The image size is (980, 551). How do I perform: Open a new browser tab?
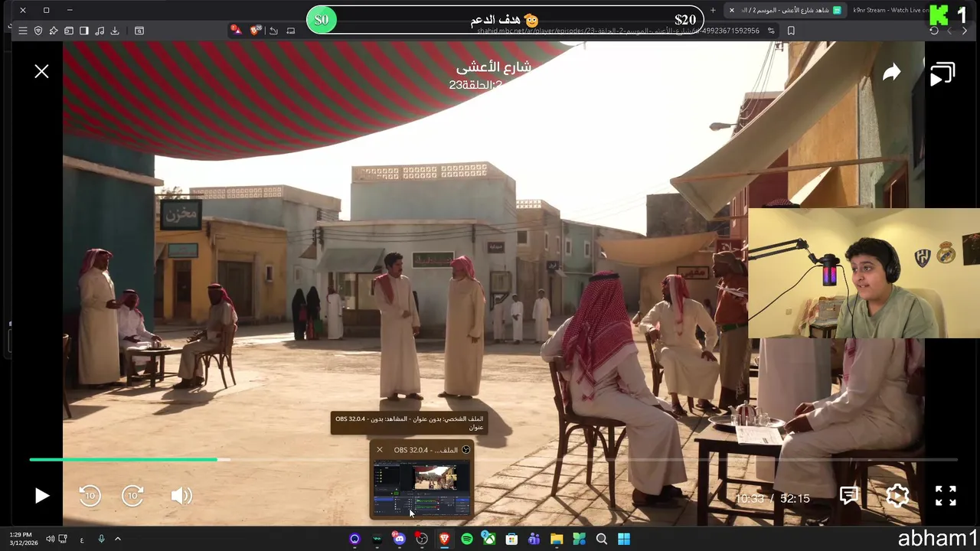click(713, 10)
